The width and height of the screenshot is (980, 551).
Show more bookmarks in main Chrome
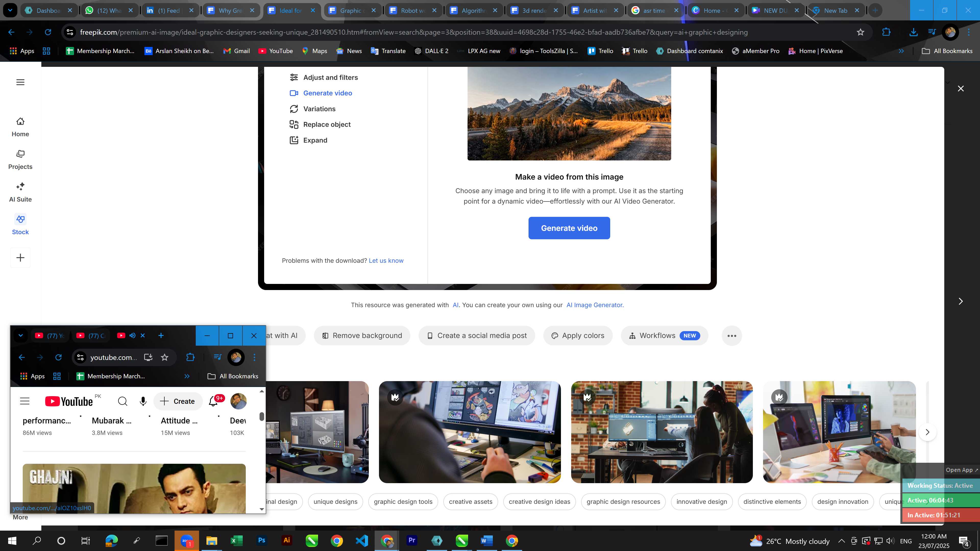(x=901, y=51)
